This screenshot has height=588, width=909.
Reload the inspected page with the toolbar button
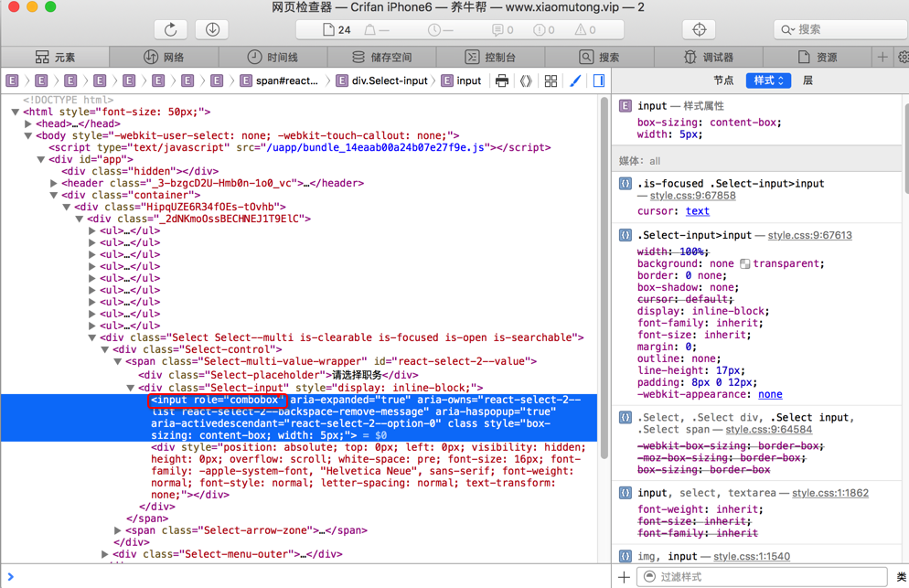[170, 29]
